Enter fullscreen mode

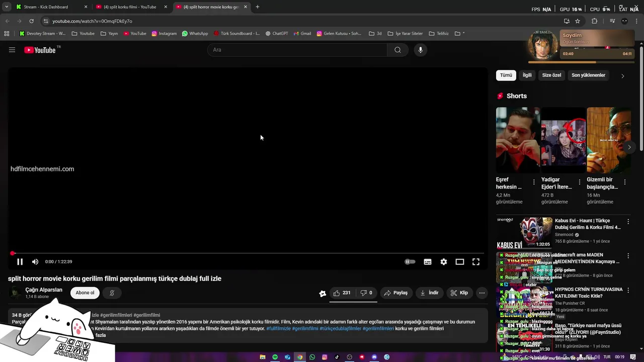(x=476, y=261)
